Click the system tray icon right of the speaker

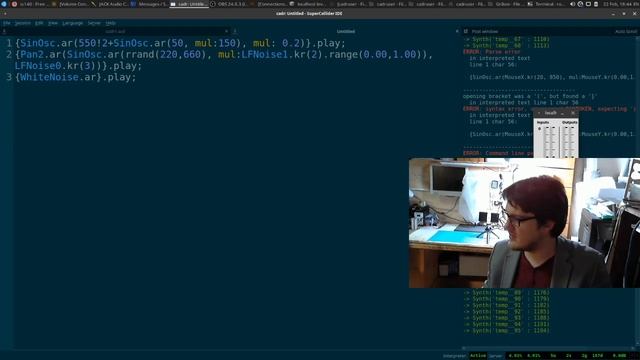580,4
